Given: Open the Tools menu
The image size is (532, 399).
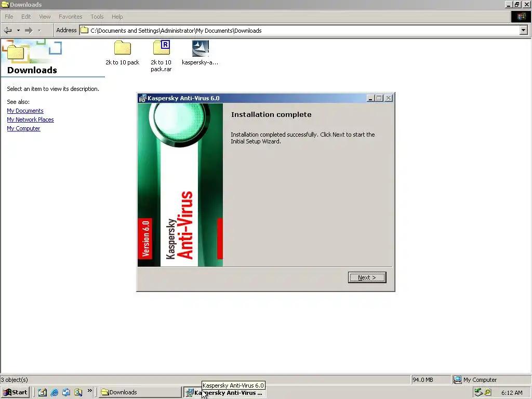Looking at the screenshot, I should click(97, 17).
